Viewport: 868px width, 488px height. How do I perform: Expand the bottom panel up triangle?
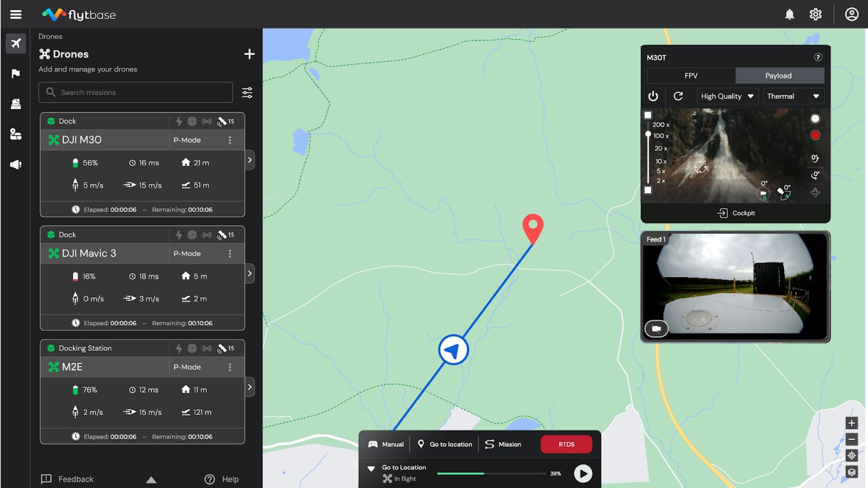[x=151, y=480]
